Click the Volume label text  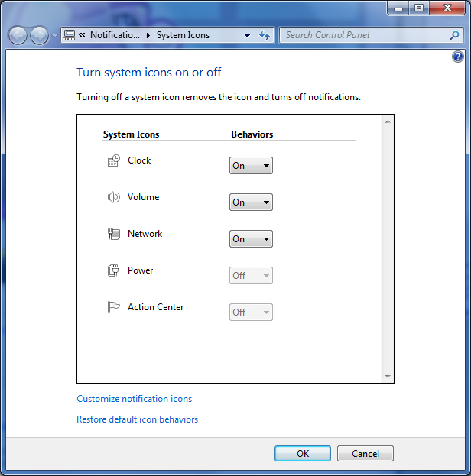[x=144, y=197]
